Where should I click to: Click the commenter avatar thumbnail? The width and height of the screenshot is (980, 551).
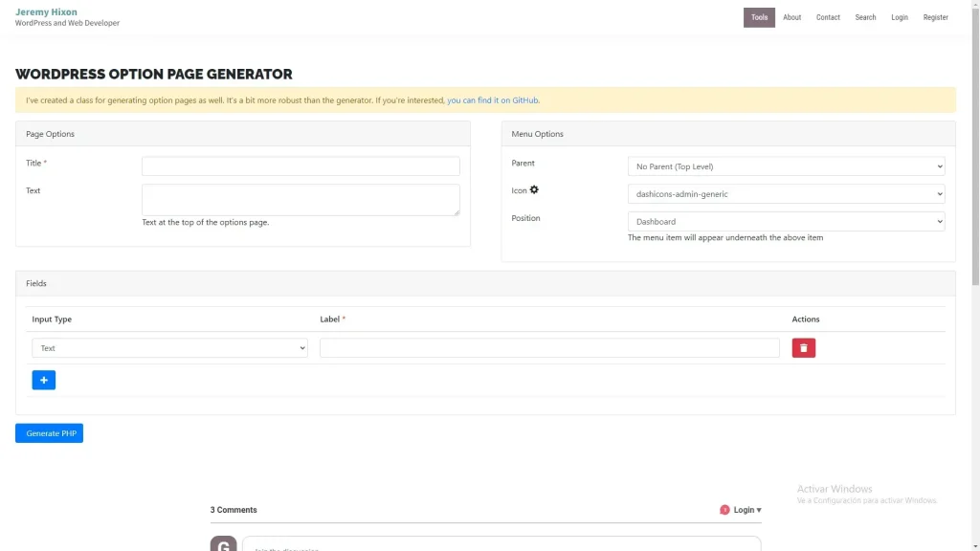click(x=223, y=544)
